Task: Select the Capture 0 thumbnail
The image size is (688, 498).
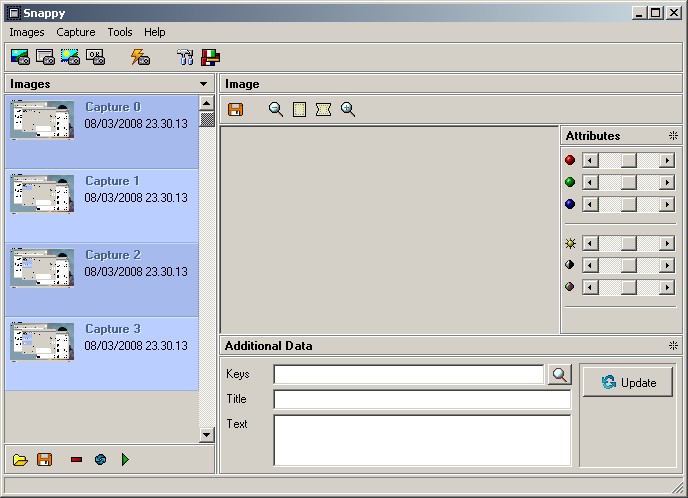Action: pos(42,120)
